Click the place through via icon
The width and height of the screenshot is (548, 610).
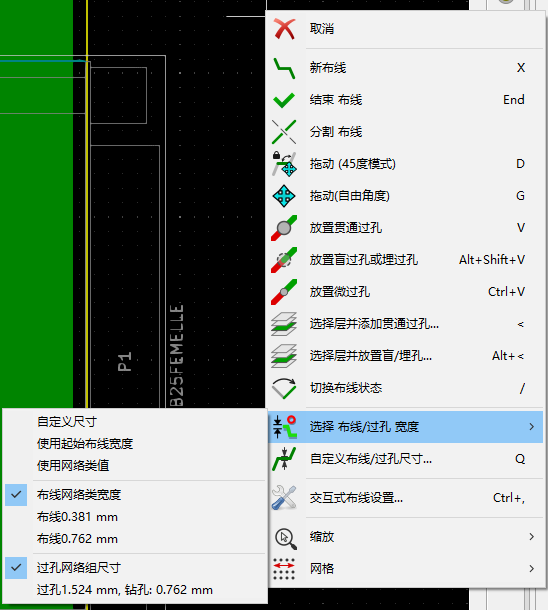pos(284,228)
